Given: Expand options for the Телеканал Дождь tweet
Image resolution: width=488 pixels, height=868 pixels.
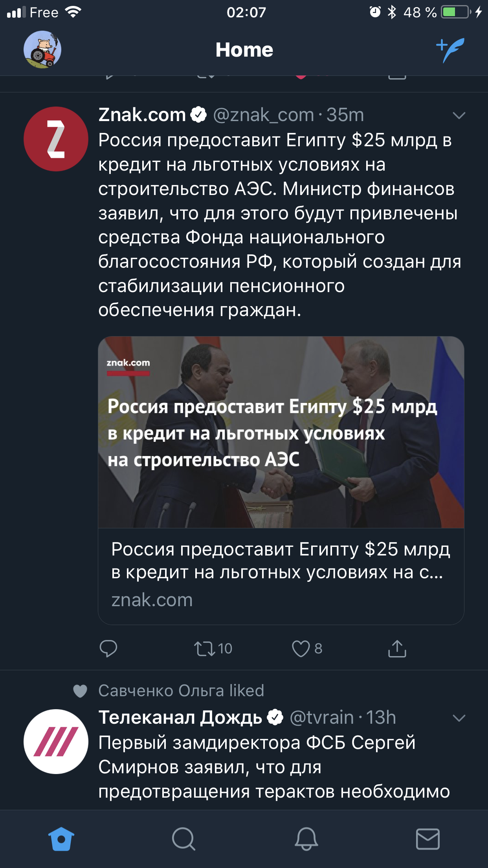Looking at the screenshot, I should coord(459,718).
